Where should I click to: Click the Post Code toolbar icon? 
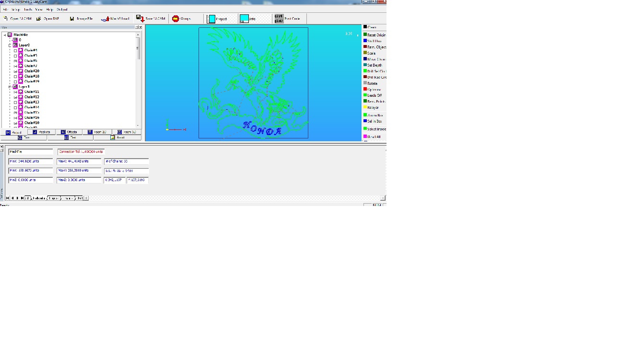click(278, 19)
